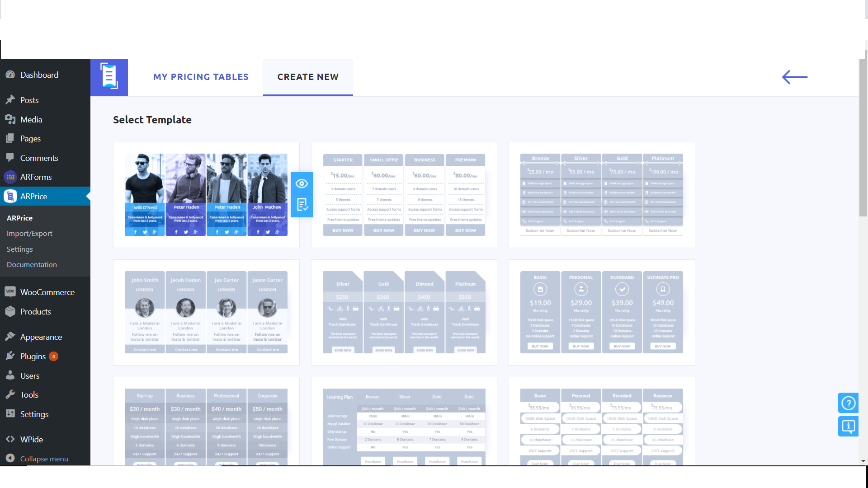This screenshot has height=488, width=868.
Task: Preview template with the eye icon
Action: pyautogui.click(x=302, y=183)
